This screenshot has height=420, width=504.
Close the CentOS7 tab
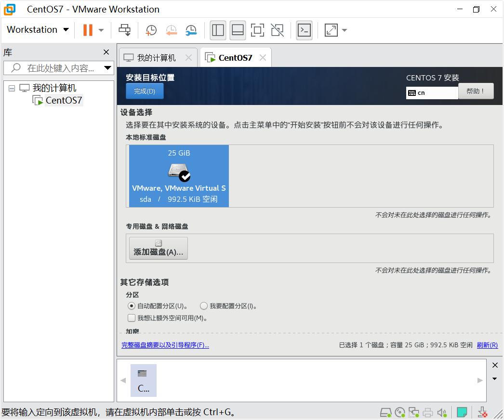coord(263,58)
